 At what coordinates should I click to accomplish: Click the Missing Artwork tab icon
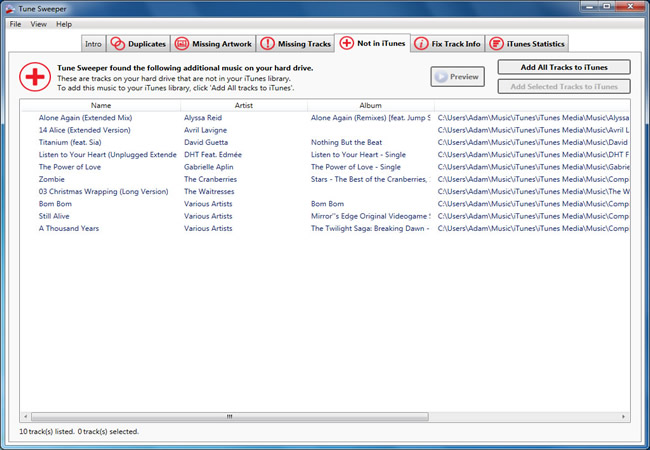182,44
